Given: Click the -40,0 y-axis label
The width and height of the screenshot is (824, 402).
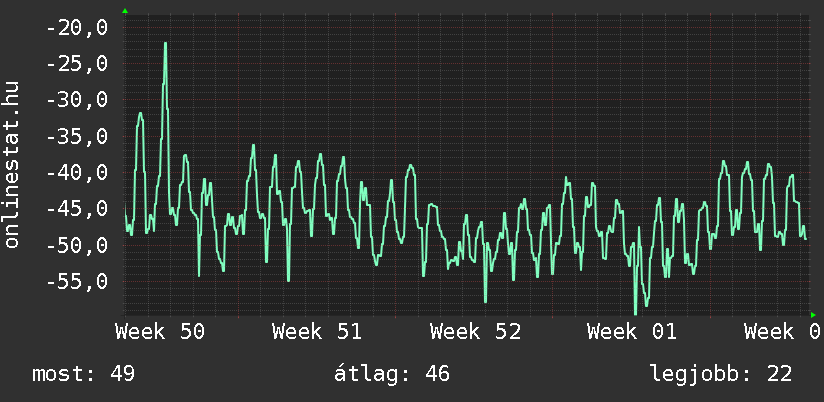Looking at the screenshot, I should click(76, 173).
